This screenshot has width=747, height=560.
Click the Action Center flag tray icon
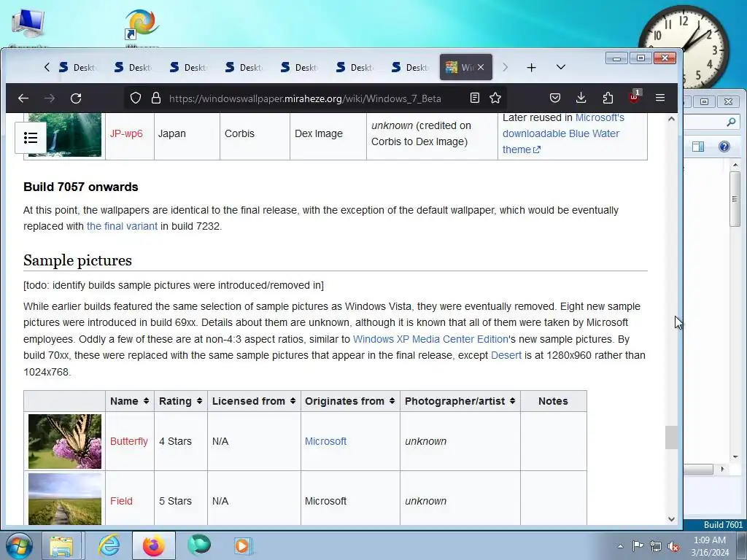click(x=638, y=545)
